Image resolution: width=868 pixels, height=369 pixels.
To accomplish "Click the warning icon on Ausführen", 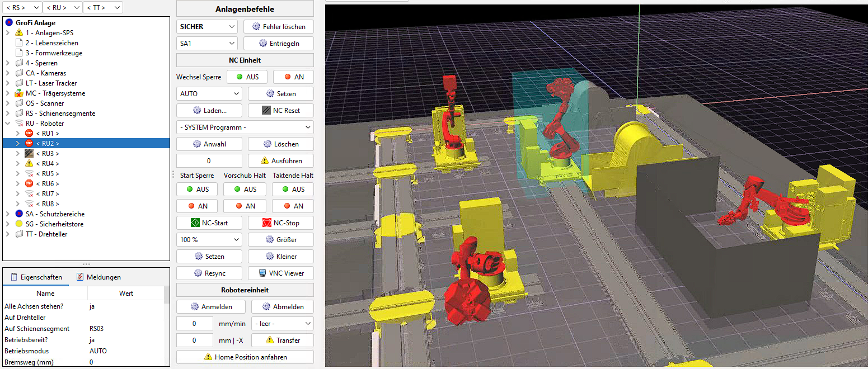I will click(265, 161).
